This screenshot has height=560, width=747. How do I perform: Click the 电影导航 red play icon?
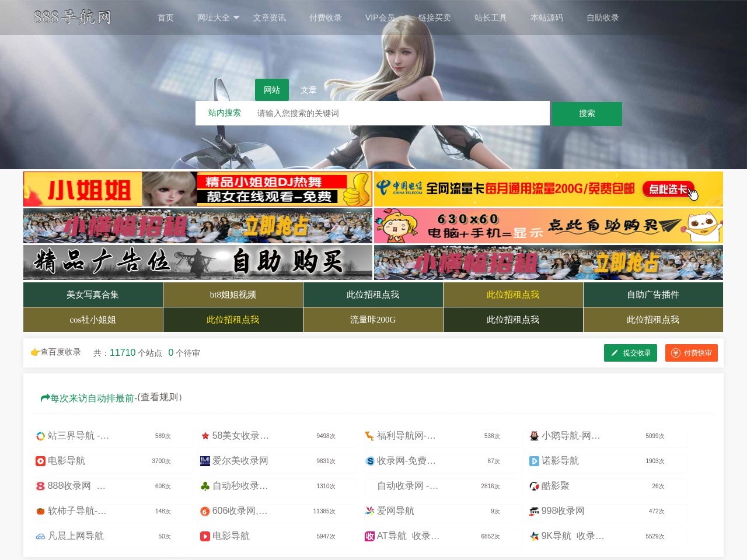point(40,461)
